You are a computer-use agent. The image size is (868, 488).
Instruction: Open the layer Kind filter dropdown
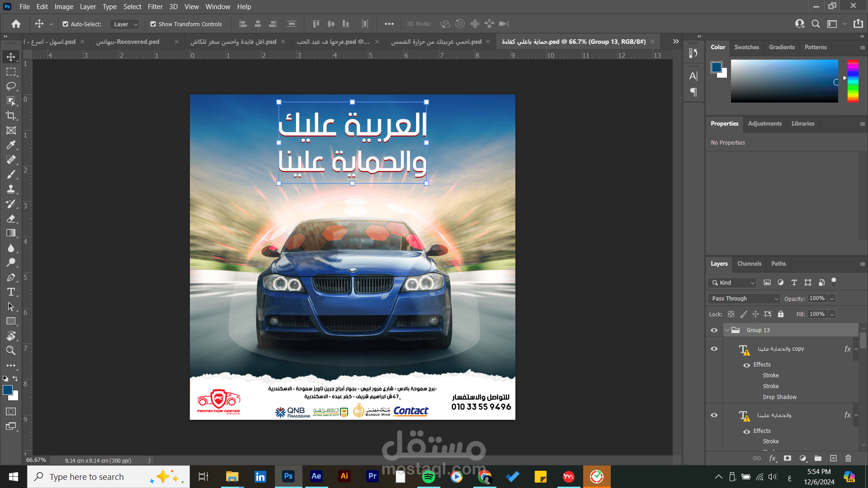(x=733, y=283)
